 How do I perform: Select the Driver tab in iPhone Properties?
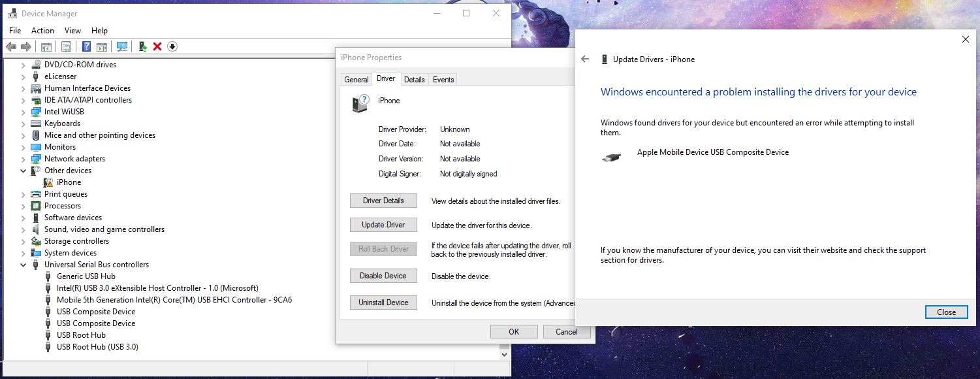386,78
